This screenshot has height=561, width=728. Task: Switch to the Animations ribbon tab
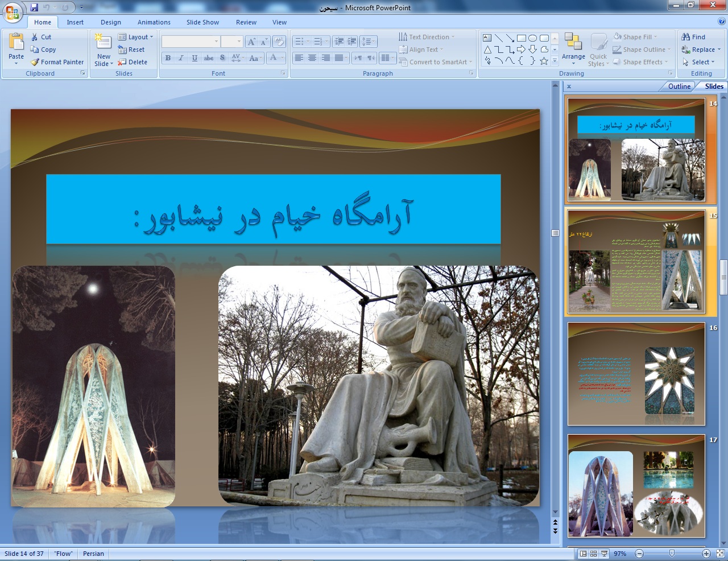(154, 22)
